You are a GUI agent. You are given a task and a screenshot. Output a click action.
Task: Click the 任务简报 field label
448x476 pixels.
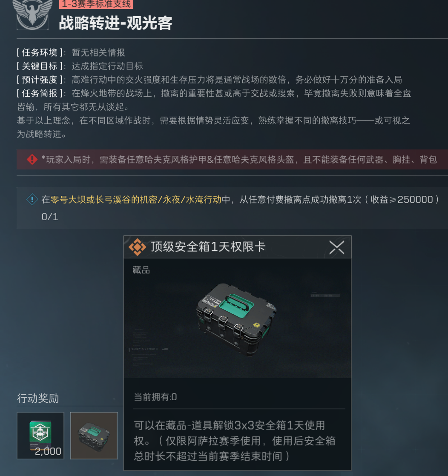[x=40, y=93]
